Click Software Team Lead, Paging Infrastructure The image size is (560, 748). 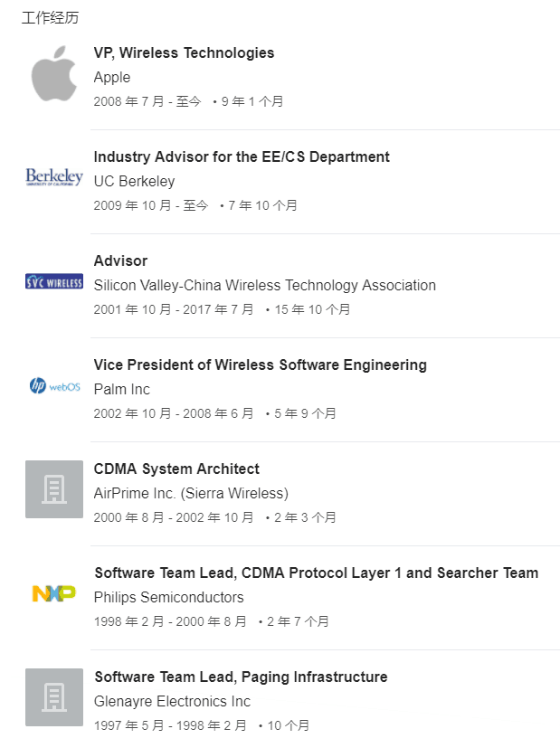[x=241, y=677]
